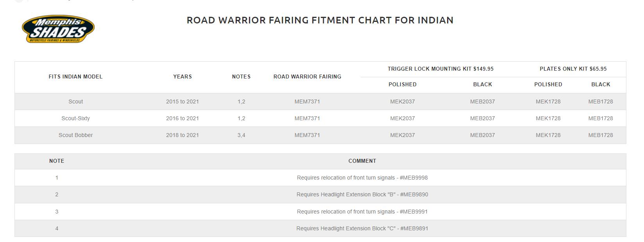Click the Fits Indian Model column header
The image size is (644, 242).
(75, 77)
